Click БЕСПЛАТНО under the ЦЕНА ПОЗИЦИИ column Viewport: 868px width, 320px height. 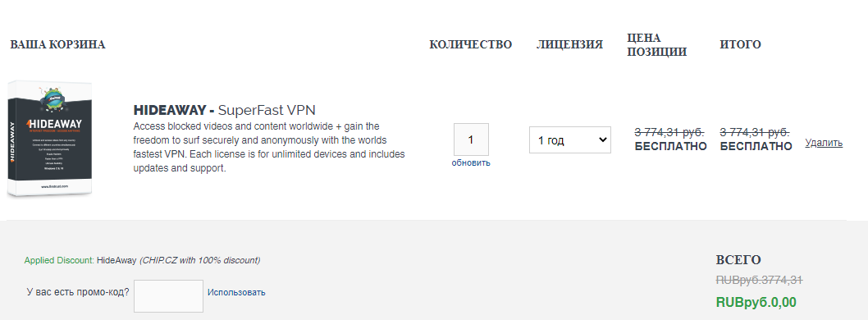[670, 147]
